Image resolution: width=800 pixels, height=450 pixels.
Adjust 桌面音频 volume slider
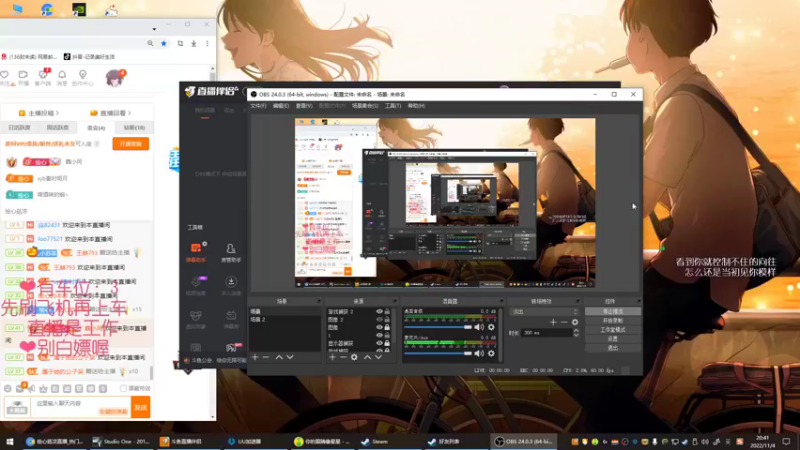pos(438,327)
